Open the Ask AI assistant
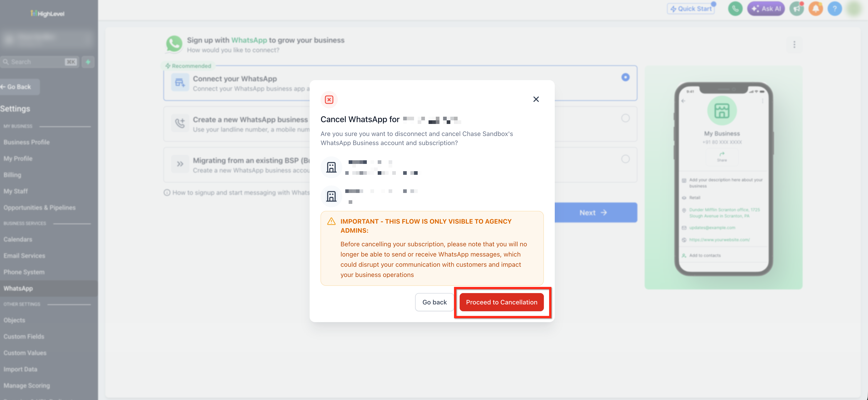 [766, 9]
